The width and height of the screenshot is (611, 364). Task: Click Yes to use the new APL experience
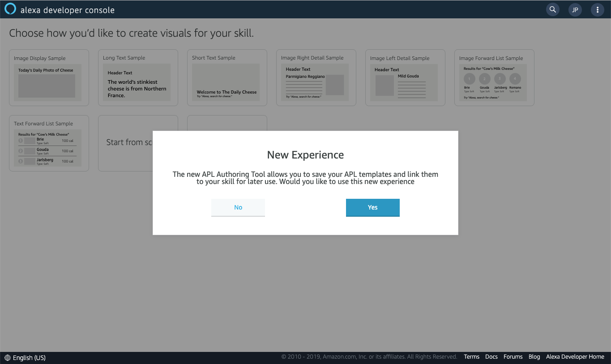click(x=372, y=207)
